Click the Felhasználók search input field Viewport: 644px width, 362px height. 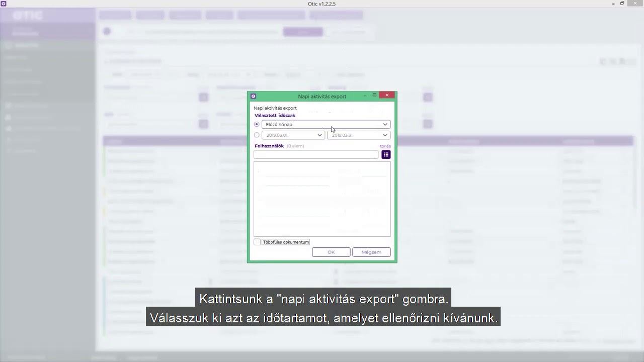316,154
